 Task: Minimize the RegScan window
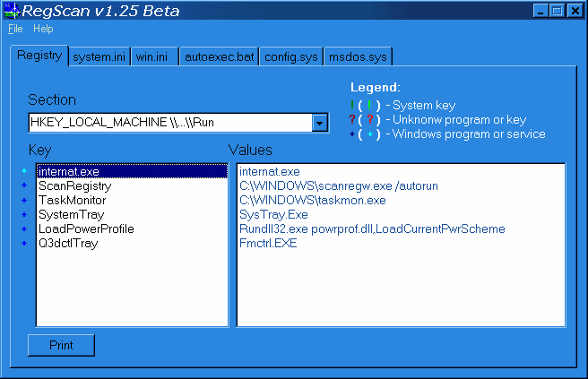click(x=540, y=11)
